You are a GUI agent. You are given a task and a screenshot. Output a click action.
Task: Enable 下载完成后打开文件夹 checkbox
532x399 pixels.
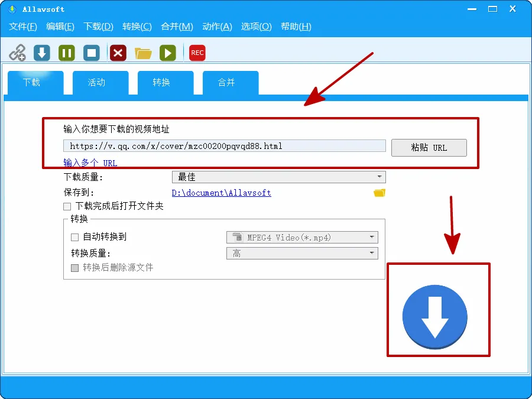pos(67,206)
